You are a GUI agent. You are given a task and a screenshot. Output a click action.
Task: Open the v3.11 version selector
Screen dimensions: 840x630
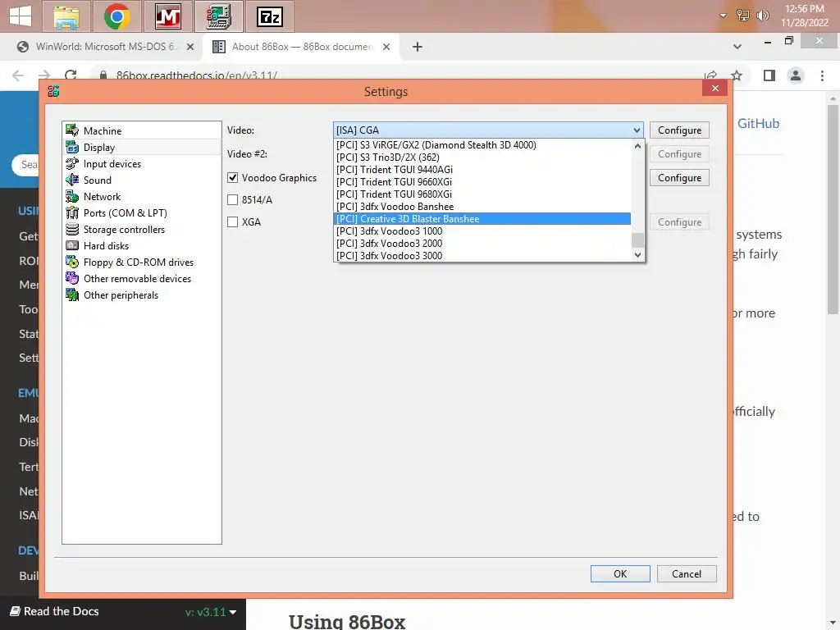click(211, 612)
